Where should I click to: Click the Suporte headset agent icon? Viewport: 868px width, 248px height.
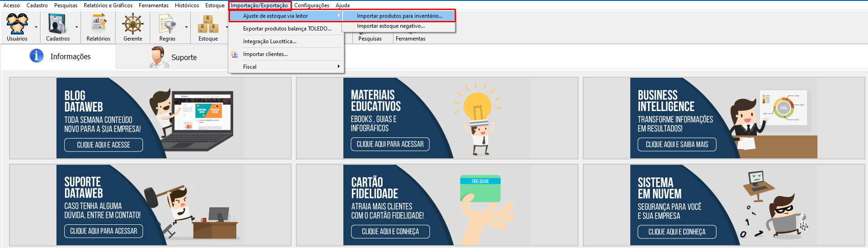coord(158,57)
